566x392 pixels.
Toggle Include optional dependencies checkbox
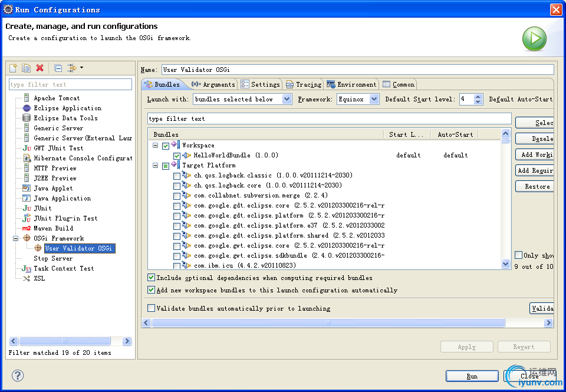point(152,278)
